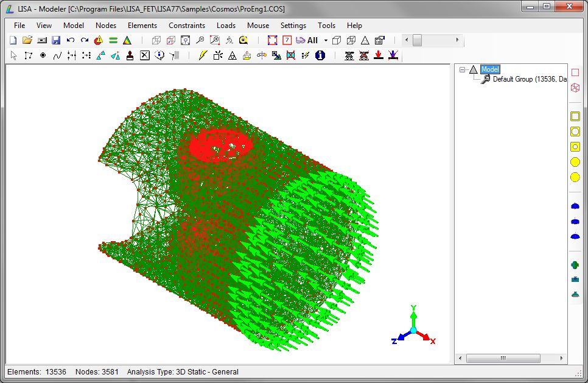Image resolution: width=588 pixels, height=383 pixels.
Task: Click the rubber stamp tool icon
Action: tap(130, 55)
